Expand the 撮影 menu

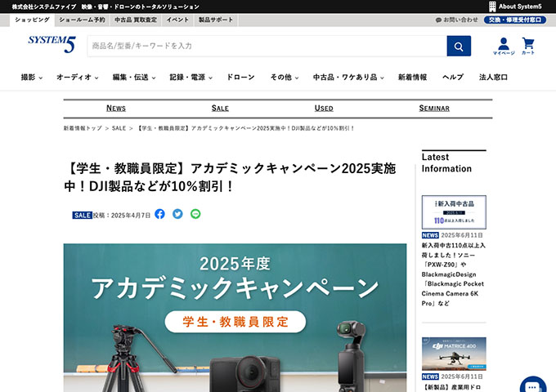[32, 78]
